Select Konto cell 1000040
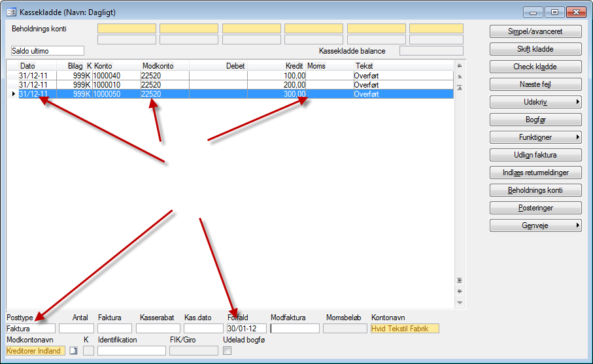 [x=116, y=76]
